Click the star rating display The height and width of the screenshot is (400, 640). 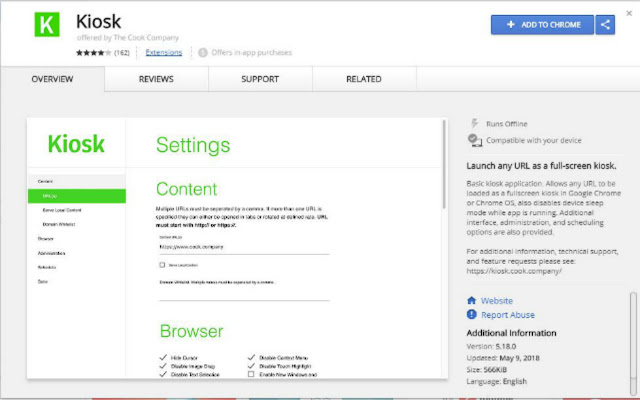tap(93, 53)
